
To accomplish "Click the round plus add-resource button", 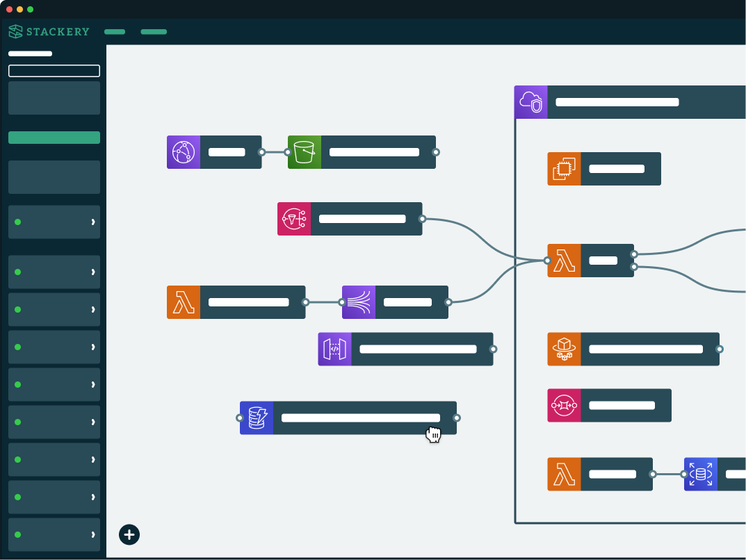I will tap(129, 535).
